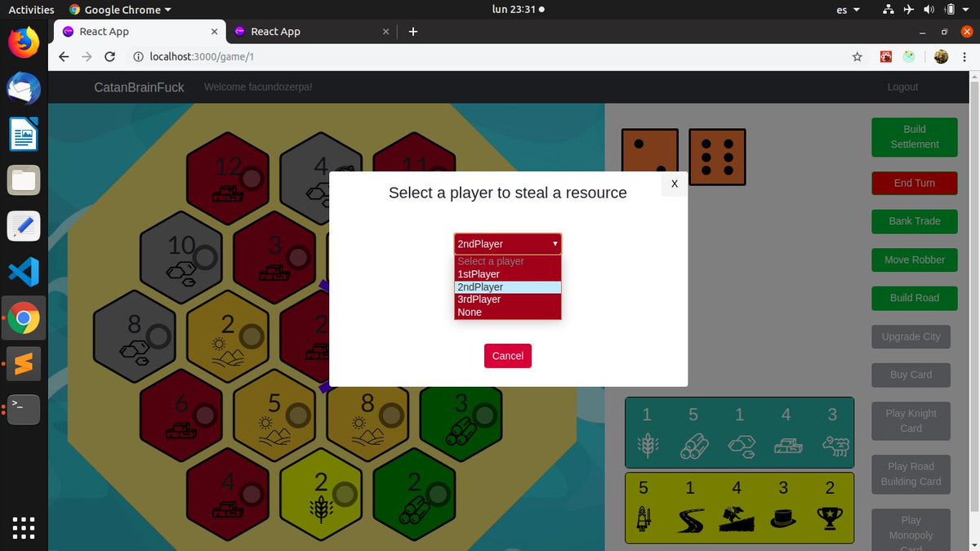
Task: Open the user profile avatar in Chrome
Action: point(941,57)
